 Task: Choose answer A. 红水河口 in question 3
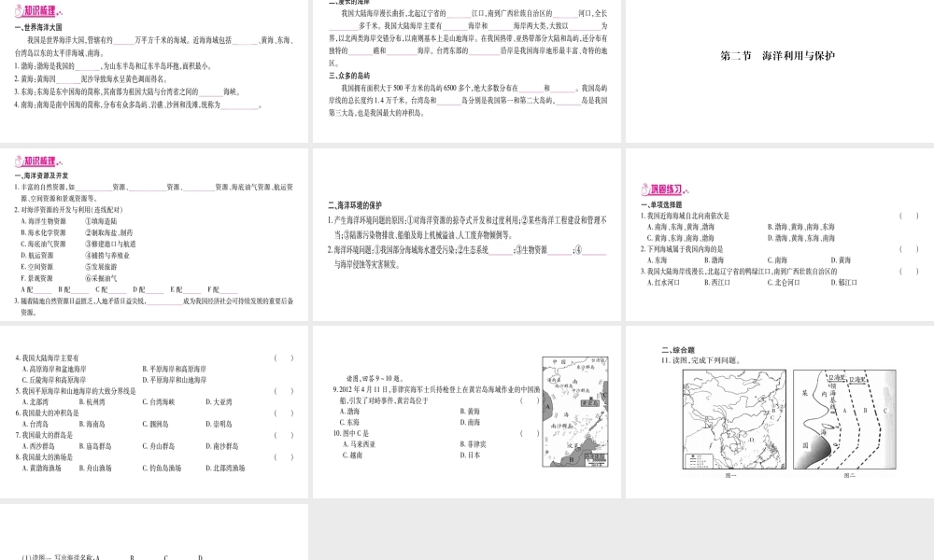(x=663, y=283)
